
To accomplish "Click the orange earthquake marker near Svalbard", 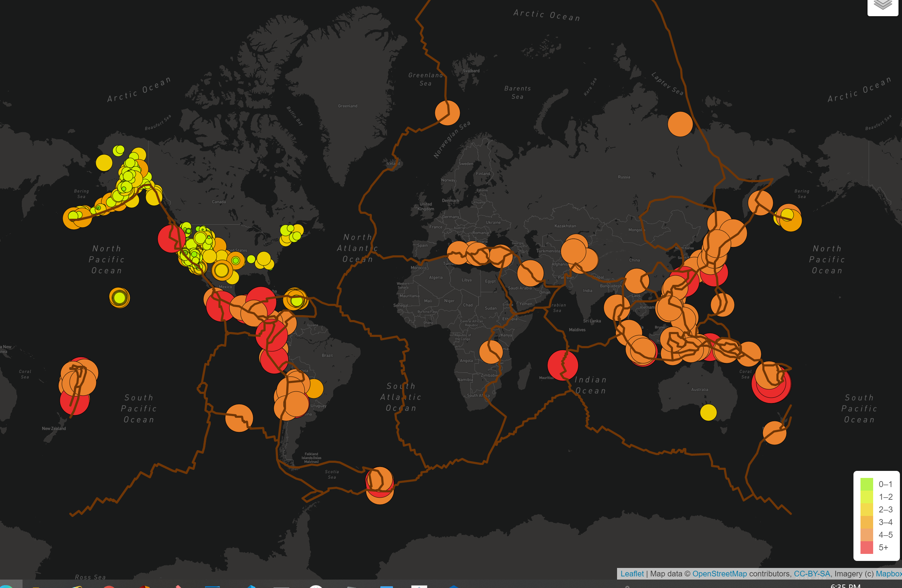I will click(x=447, y=112).
